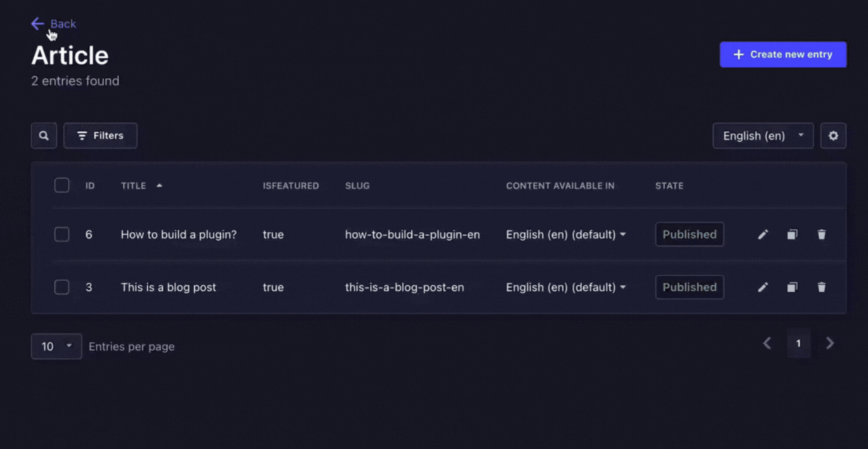Go to the previous page arrow

(767, 343)
